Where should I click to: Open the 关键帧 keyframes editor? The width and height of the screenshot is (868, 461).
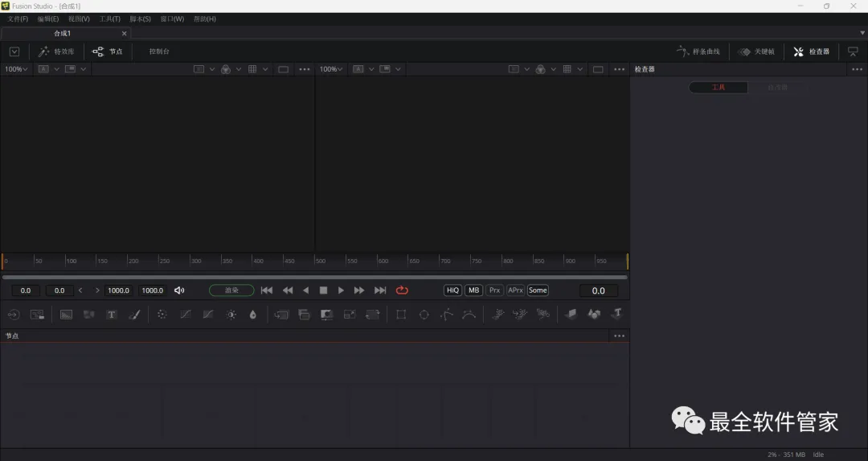click(x=756, y=51)
